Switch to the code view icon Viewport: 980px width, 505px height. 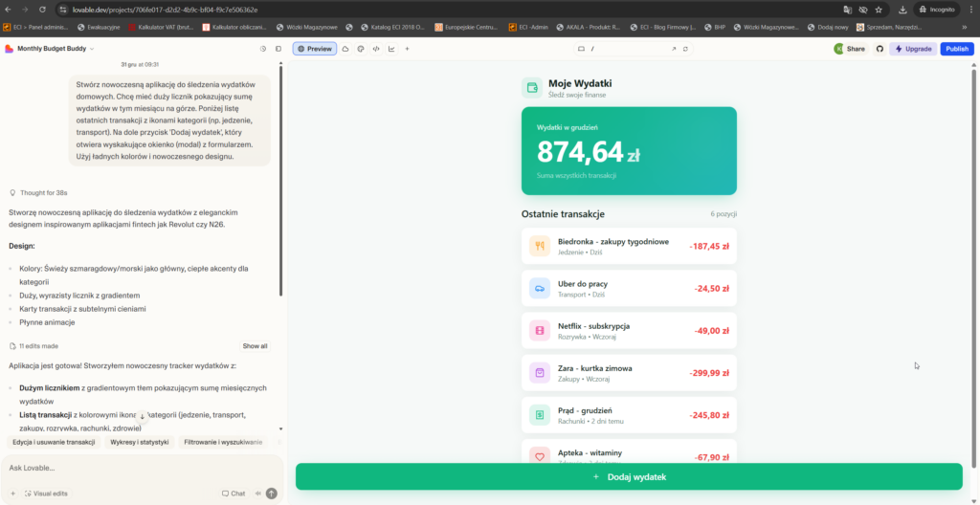click(376, 49)
